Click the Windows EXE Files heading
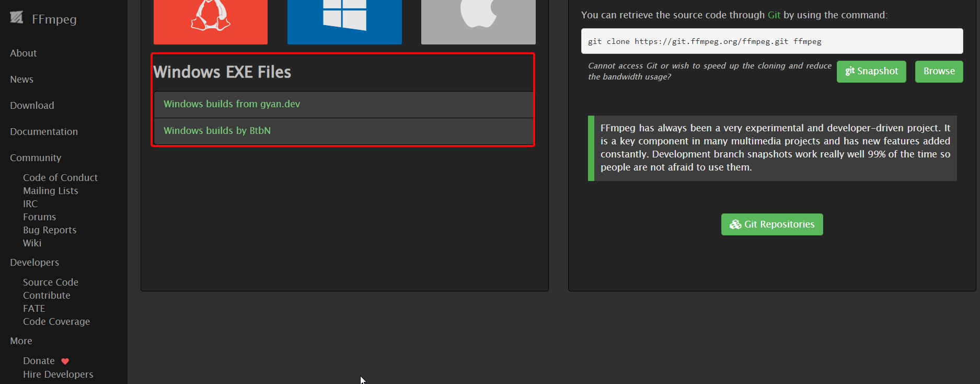Viewport: 980px width, 384px height. (x=222, y=72)
